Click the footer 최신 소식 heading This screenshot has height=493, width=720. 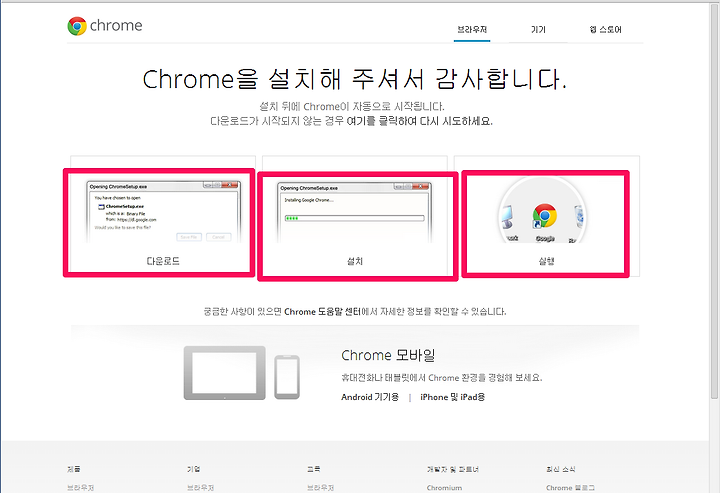561,469
